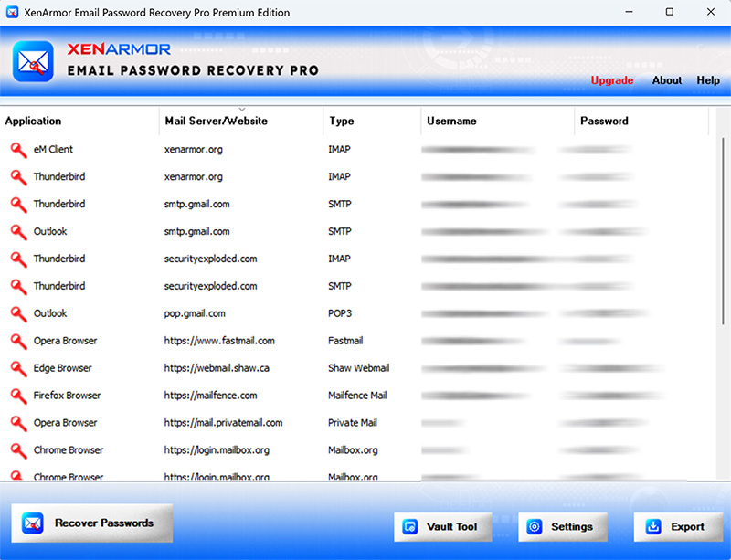Viewport: 731px width, 560px height.
Task: Click the Private Mail type cell
Action: [353, 423]
